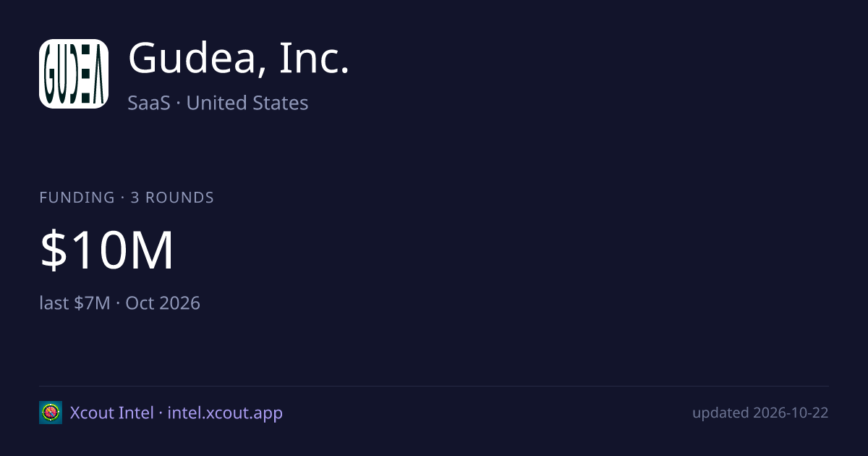The image size is (868, 456).
Task: Click the United States location text
Action: 247,103
